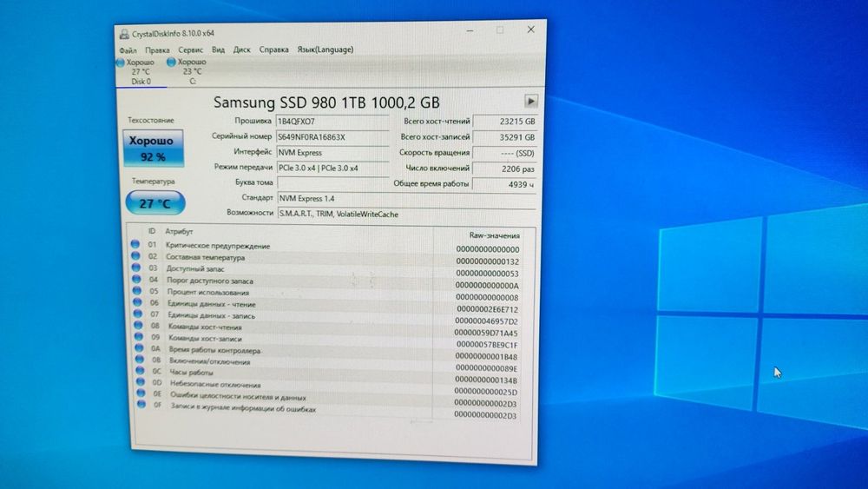The width and height of the screenshot is (868, 489).
Task: Open the Сервис menu
Action: coord(190,50)
